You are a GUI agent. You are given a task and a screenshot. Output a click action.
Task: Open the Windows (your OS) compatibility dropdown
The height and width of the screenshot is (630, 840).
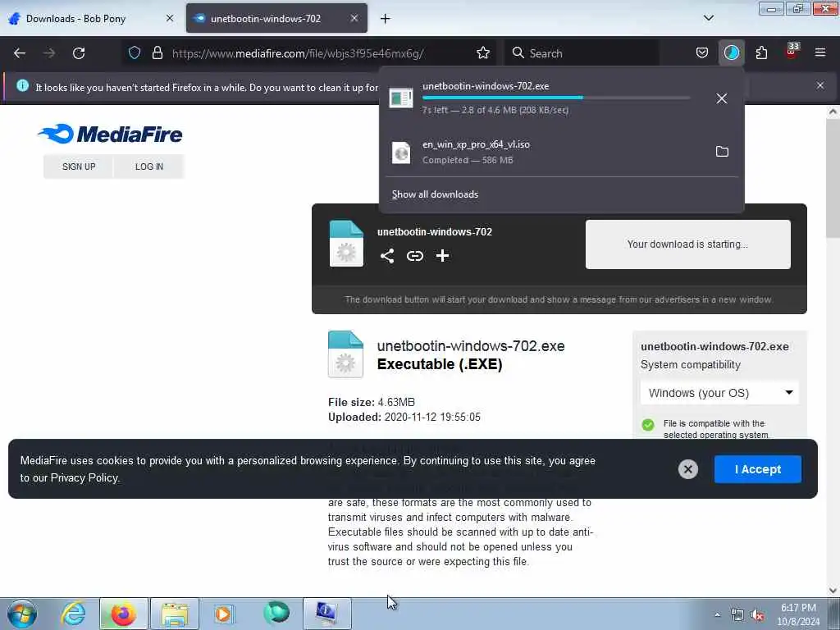[719, 393]
